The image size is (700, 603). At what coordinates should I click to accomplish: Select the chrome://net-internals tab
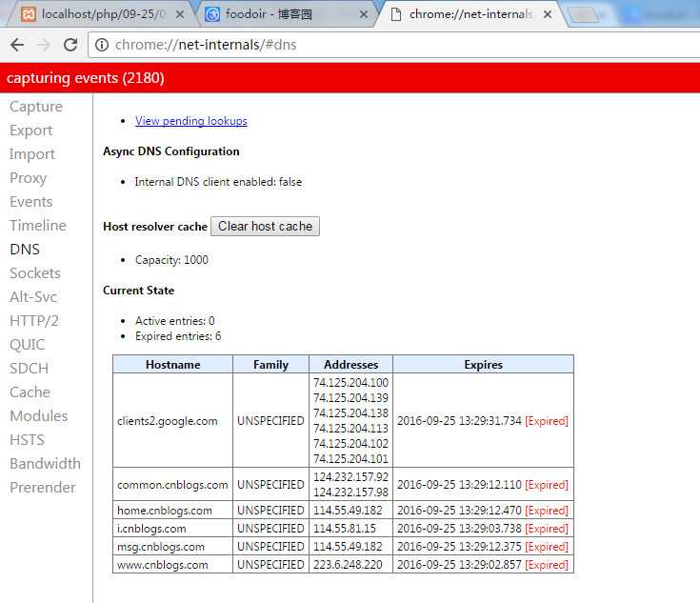[471, 14]
